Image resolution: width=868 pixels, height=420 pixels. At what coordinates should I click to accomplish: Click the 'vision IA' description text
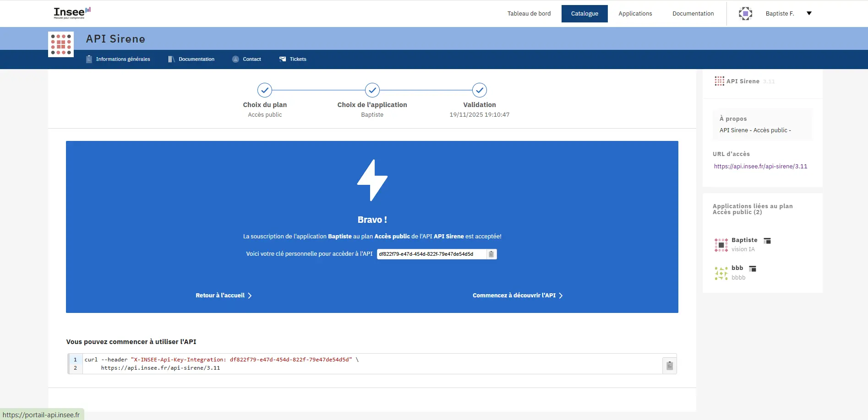743,249
